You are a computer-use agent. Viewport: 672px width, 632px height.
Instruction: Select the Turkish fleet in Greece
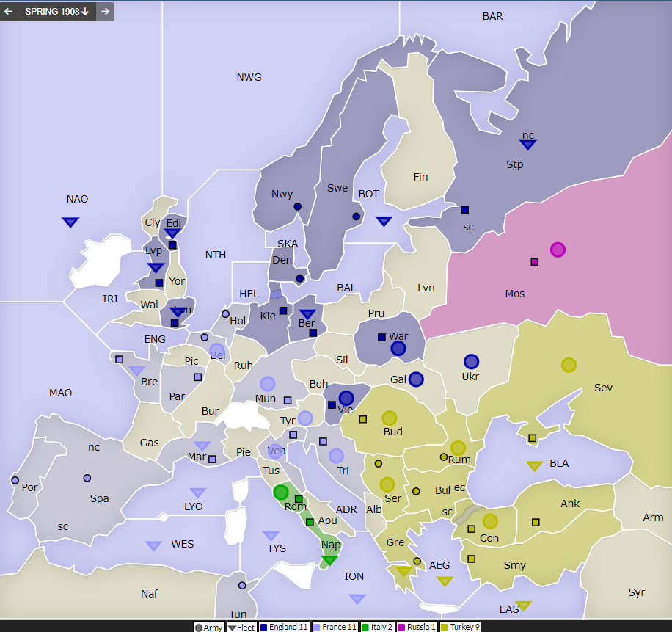(x=403, y=571)
